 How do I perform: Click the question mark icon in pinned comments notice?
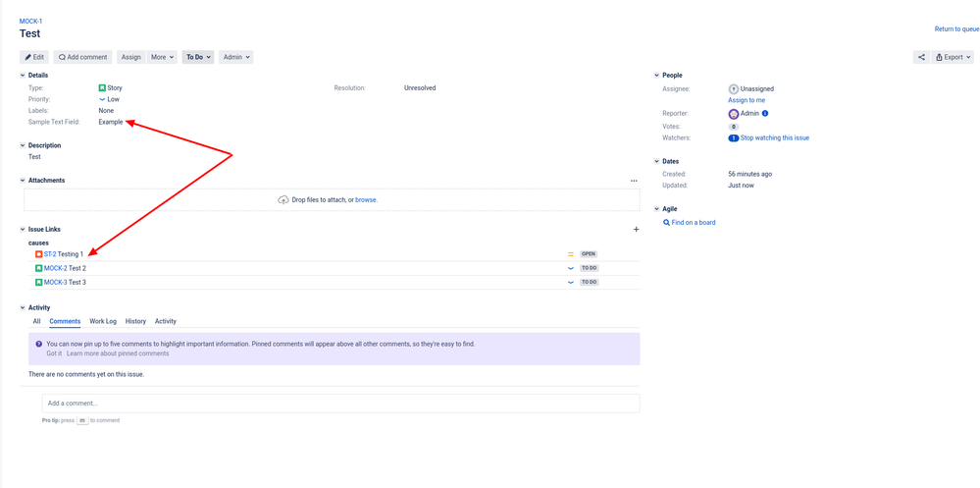[x=39, y=344]
